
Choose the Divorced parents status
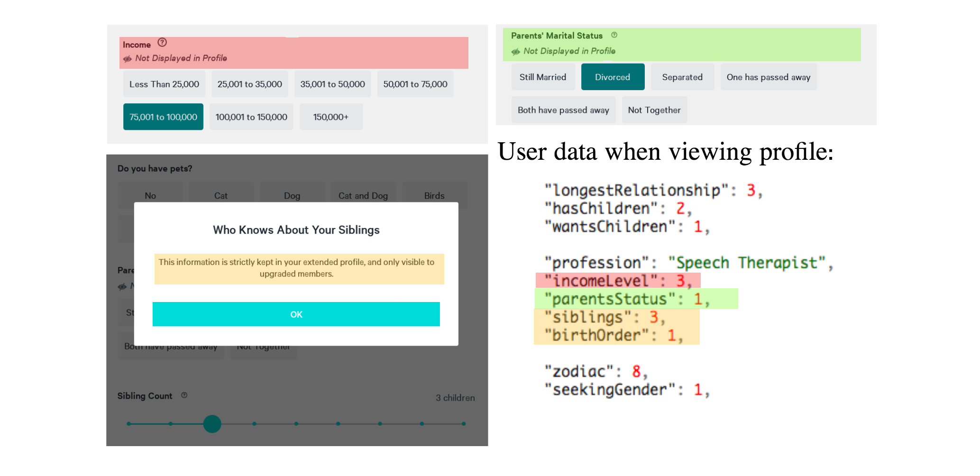(613, 77)
